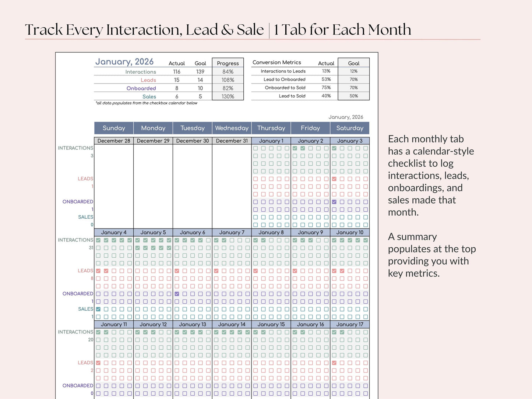Select the Thursday column header
Image resolution: width=532 pixels, height=399 pixels.
(271, 128)
